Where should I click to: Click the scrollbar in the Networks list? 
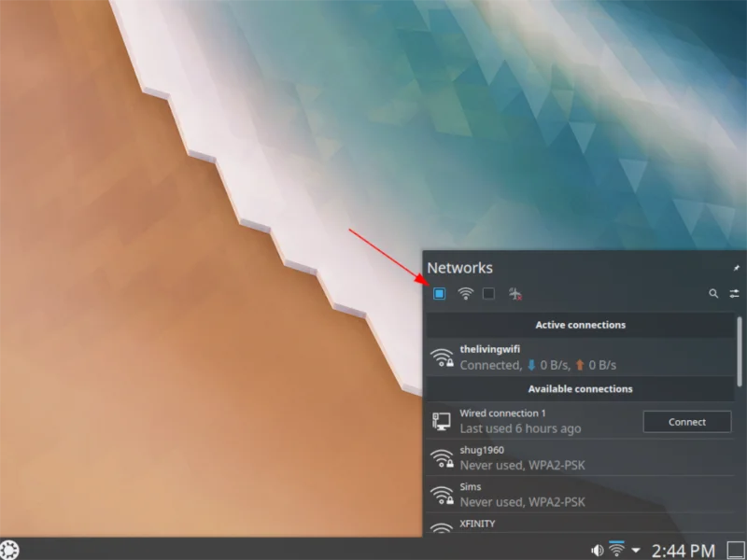pyautogui.click(x=740, y=352)
